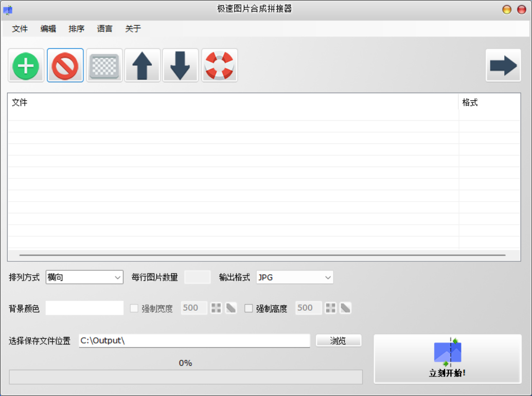
Task: Click the right arrow next button
Action: (503, 65)
